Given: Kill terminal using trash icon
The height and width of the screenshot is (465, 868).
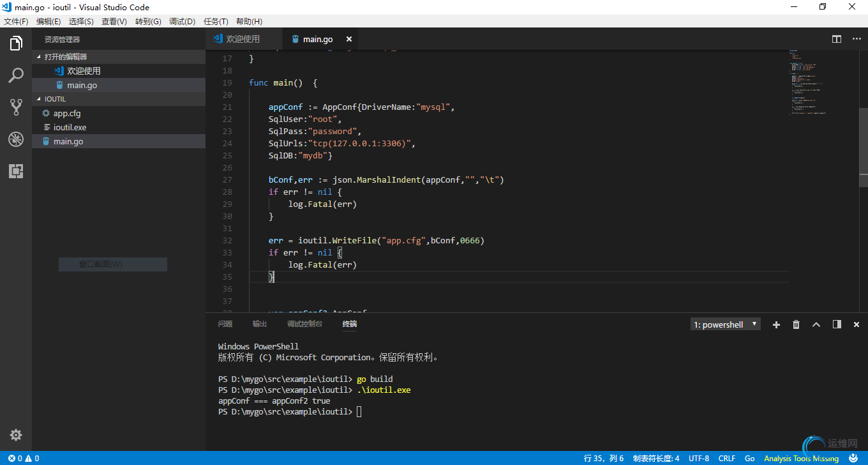Looking at the screenshot, I should 796,324.
